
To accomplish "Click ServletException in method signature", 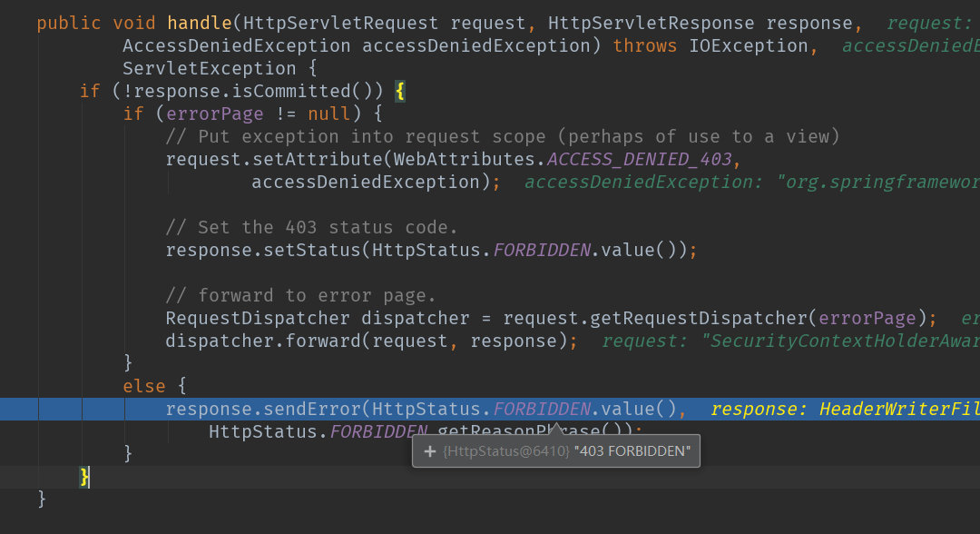I will (210, 69).
